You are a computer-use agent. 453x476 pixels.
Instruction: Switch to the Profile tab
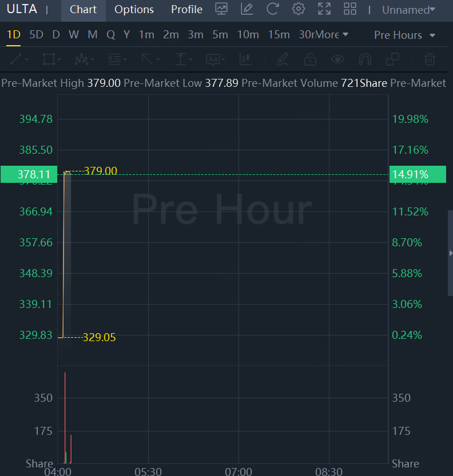pyautogui.click(x=186, y=10)
